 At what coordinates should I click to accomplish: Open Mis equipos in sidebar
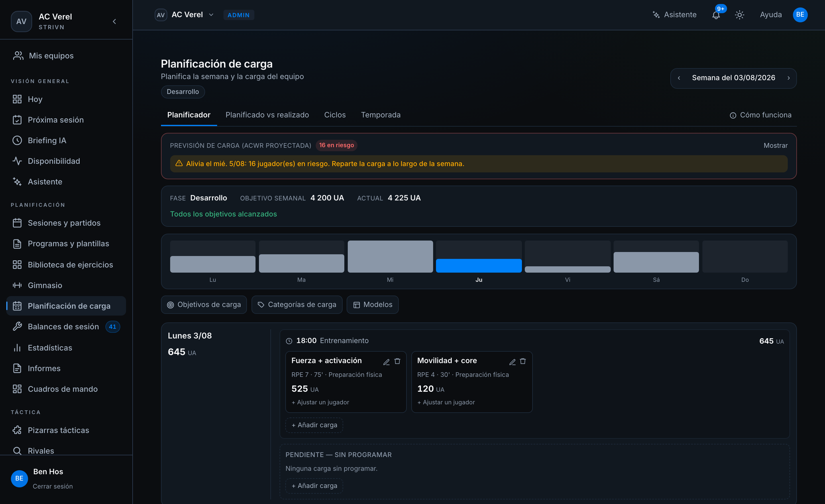coord(66,56)
